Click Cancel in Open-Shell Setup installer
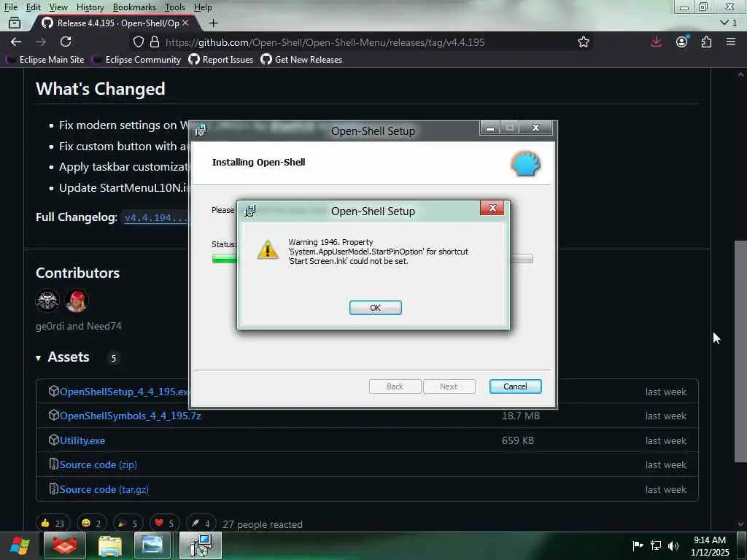The height and width of the screenshot is (560, 747). [x=515, y=386]
